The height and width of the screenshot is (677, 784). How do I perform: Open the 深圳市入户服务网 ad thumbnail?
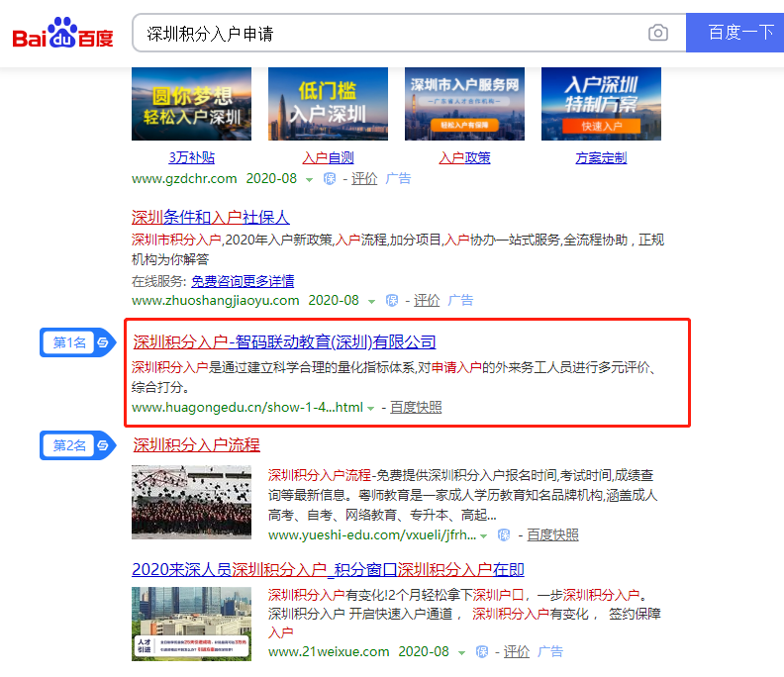coord(464,104)
